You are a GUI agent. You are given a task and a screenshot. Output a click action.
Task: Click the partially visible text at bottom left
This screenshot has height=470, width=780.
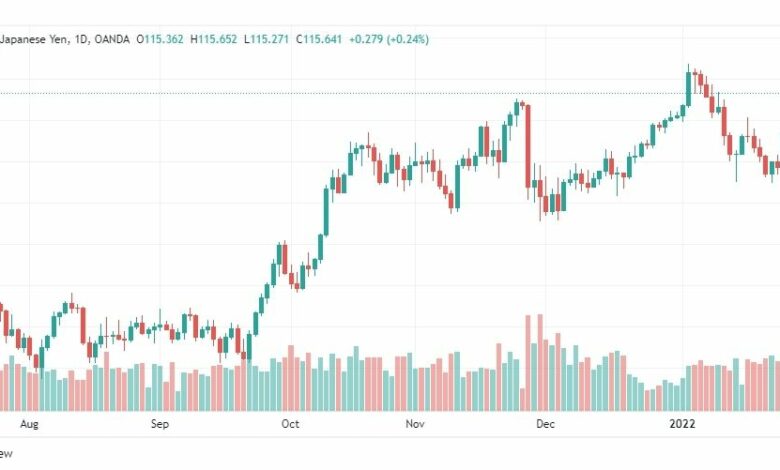[6, 454]
